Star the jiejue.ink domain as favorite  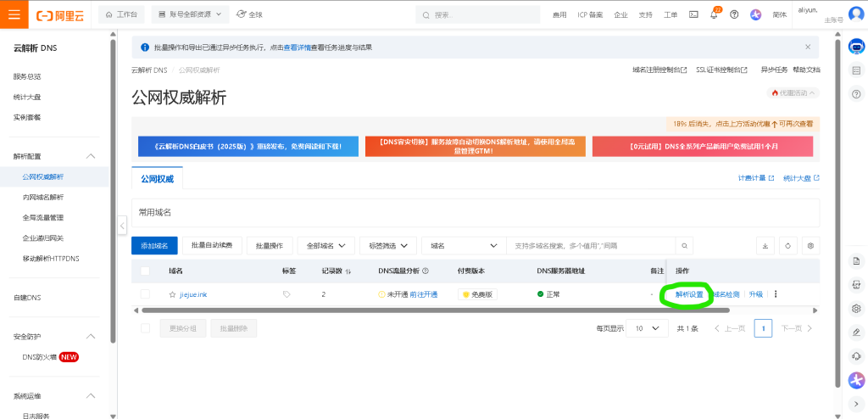tap(173, 294)
